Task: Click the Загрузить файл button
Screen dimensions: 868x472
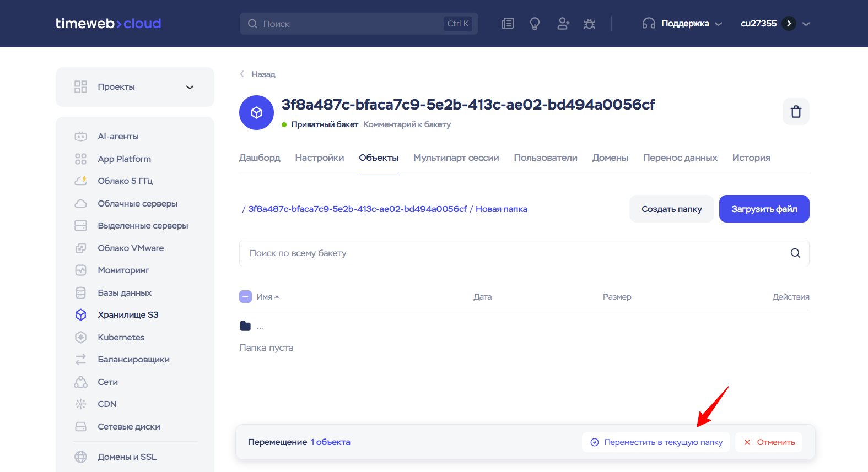Action: 764,209
